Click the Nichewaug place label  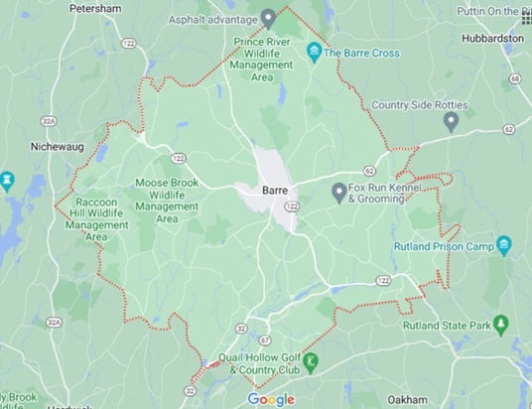[58, 147]
